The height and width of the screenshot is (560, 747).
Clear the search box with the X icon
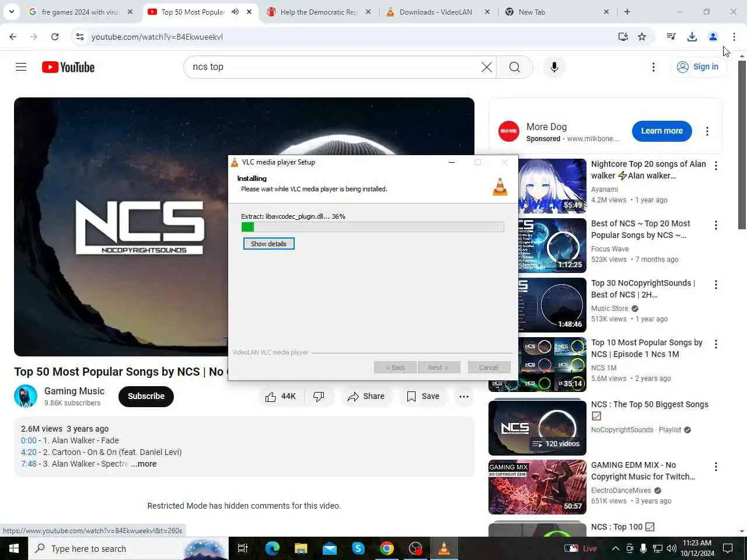pyautogui.click(x=486, y=67)
